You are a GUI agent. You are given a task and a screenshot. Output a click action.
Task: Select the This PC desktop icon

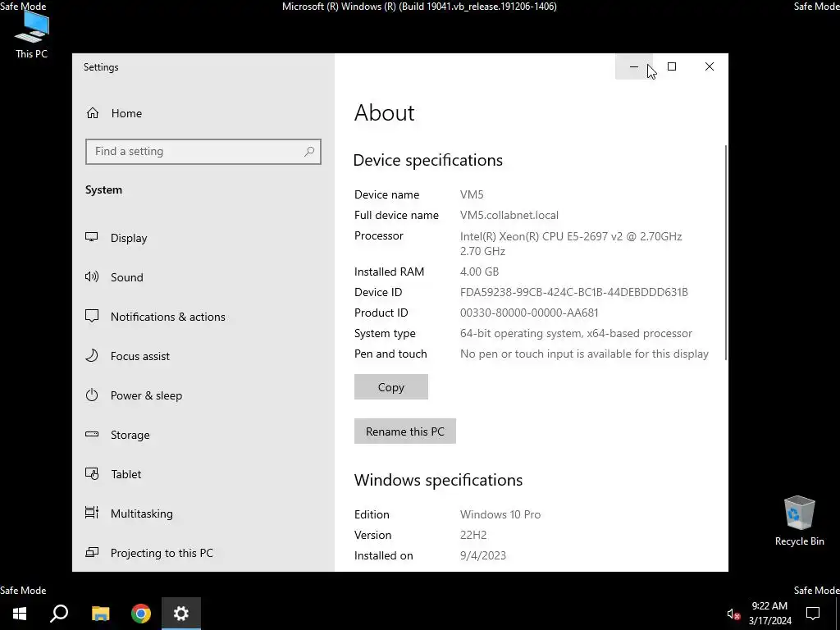[x=32, y=34]
